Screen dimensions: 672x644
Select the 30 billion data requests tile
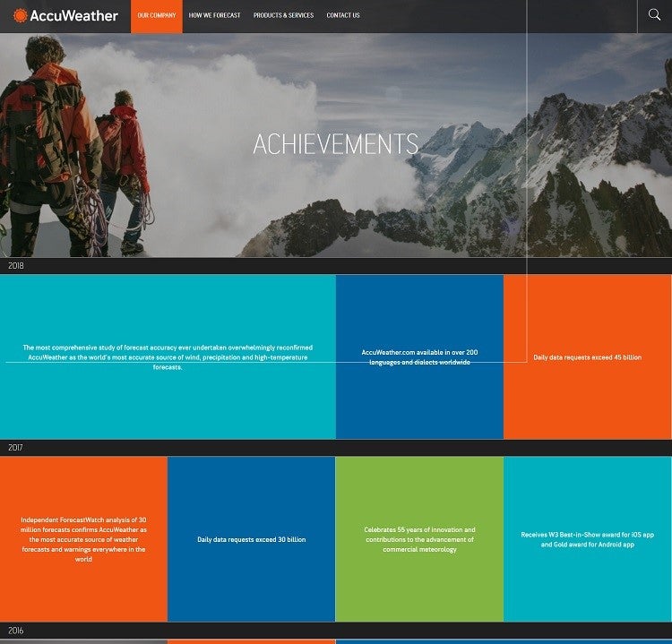point(252,539)
